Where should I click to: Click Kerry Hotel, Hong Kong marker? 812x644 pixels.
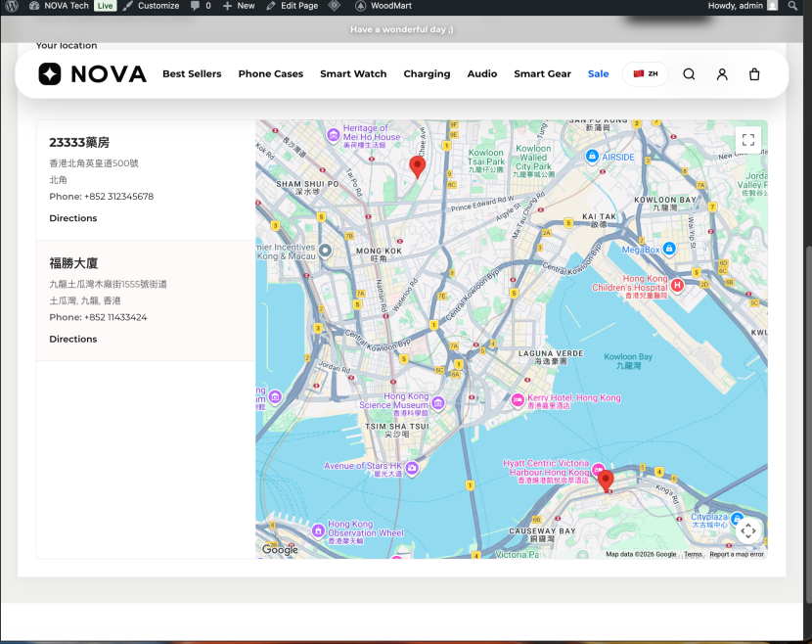518,400
